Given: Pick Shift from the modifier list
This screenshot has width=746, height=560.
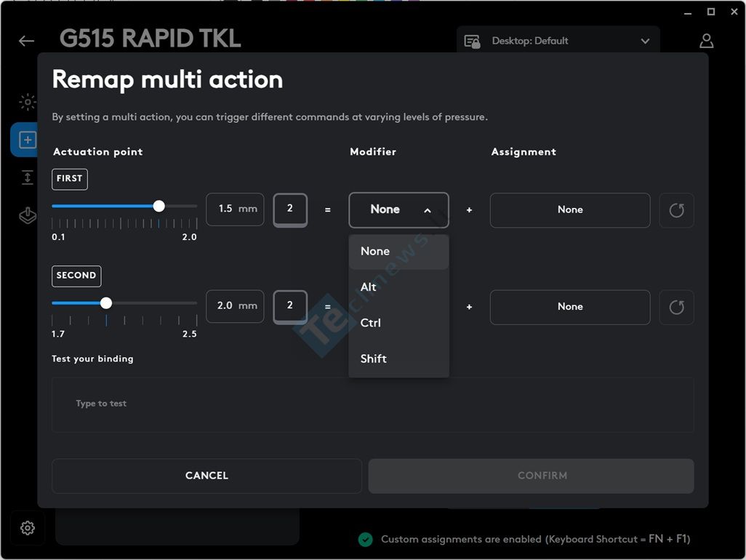Looking at the screenshot, I should tap(398, 359).
